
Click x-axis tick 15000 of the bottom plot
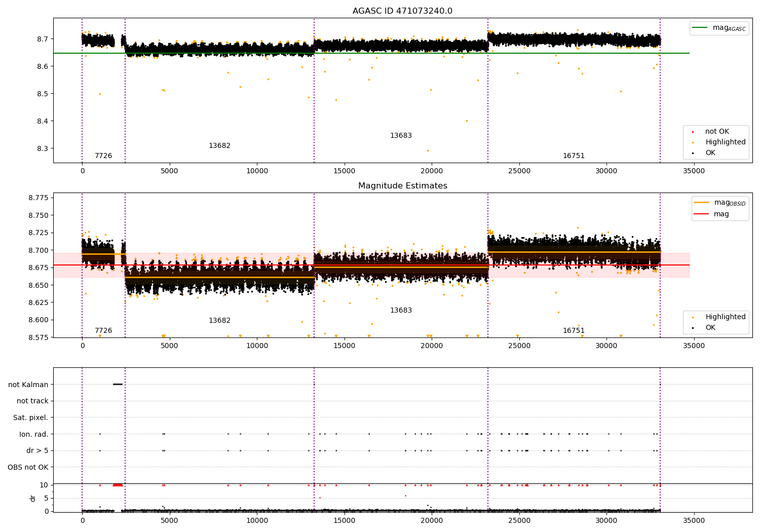[344, 521]
